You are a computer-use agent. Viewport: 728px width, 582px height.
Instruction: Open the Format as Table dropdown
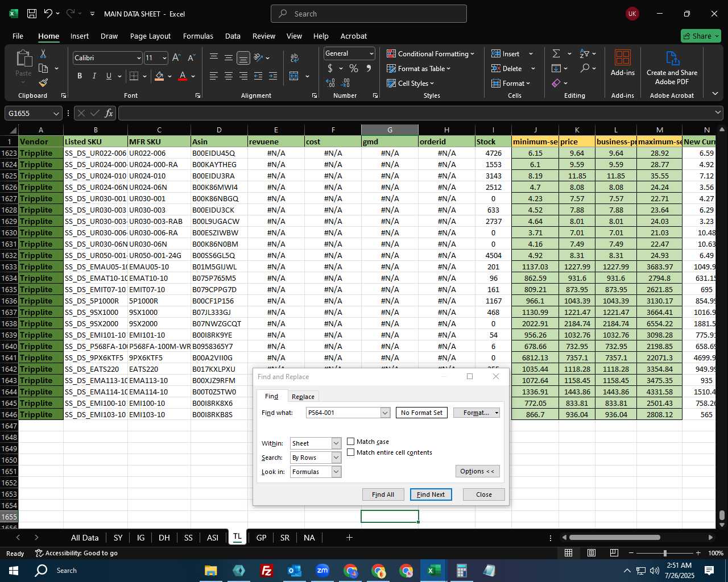click(x=419, y=68)
